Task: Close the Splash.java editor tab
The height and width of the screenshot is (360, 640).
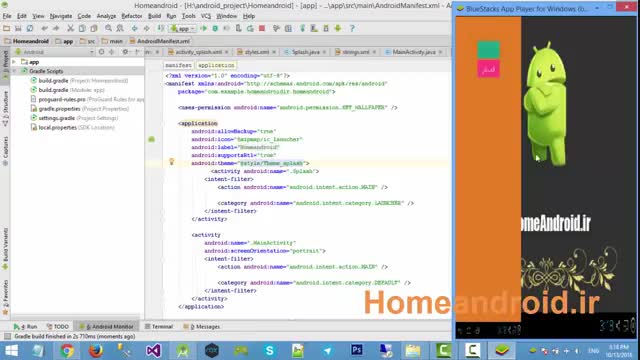Action: (x=324, y=52)
